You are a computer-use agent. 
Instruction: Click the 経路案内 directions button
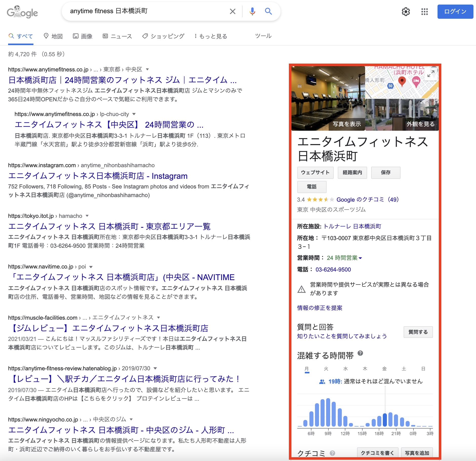click(x=352, y=172)
